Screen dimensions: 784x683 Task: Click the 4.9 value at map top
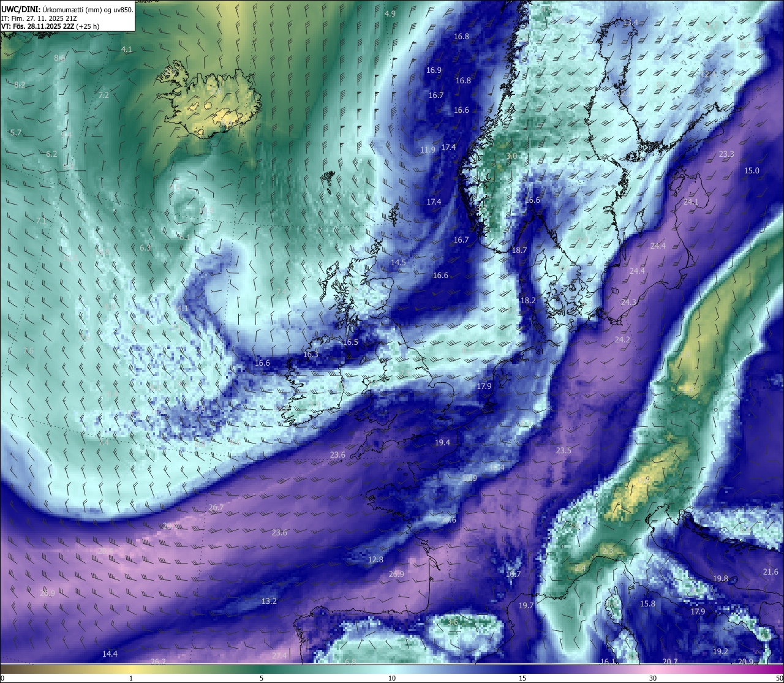click(390, 13)
